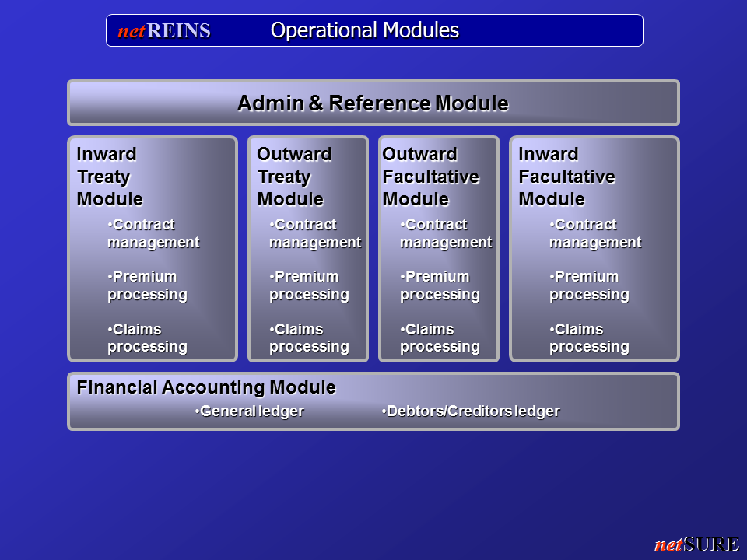The height and width of the screenshot is (560, 747).
Task: Open the Inward Treaty Module heading
Action: 110,177
